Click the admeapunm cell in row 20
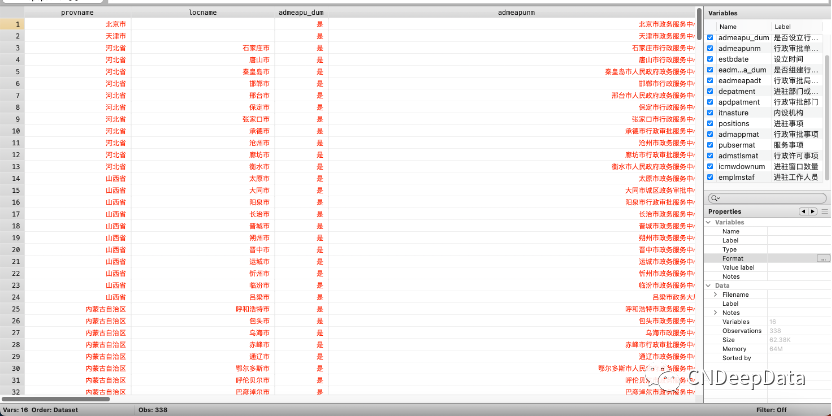Image resolution: width=832 pixels, height=416 pixels. [513, 249]
